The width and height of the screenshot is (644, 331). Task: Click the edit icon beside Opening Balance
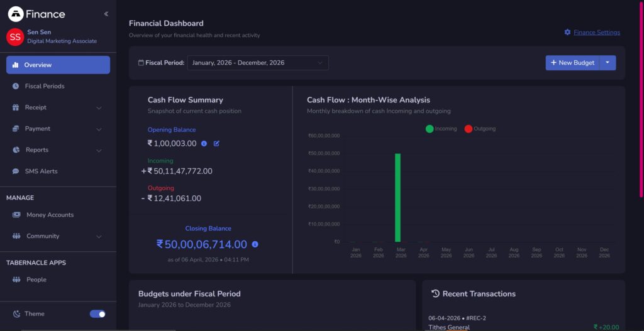coord(216,143)
